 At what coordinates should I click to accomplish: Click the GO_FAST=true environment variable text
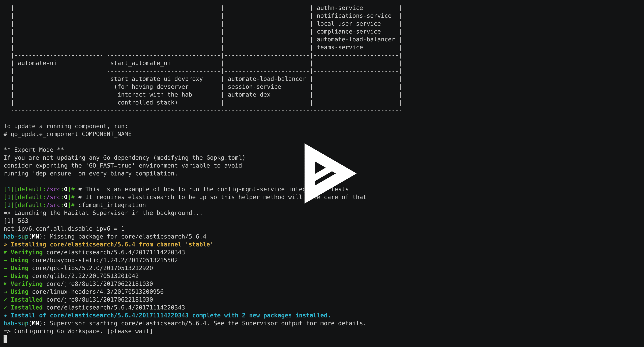click(111, 166)
